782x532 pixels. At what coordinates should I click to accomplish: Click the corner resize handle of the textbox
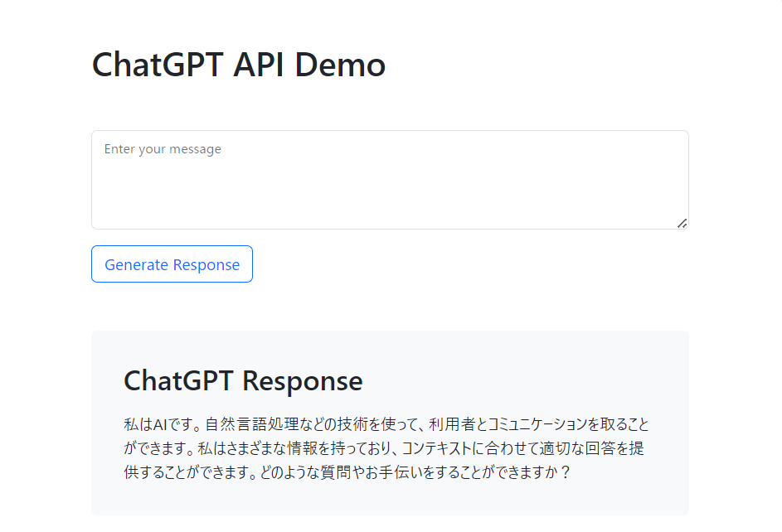click(x=682, y=221)
